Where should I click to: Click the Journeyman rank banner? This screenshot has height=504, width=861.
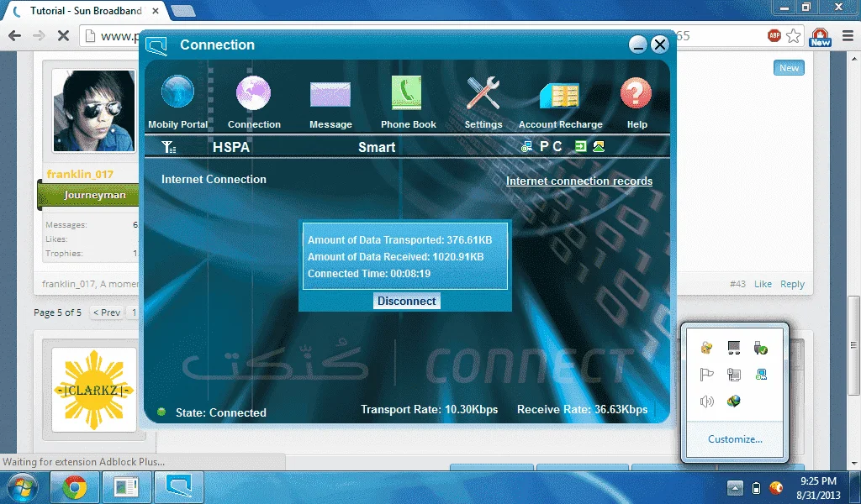(x=88, y=195)
